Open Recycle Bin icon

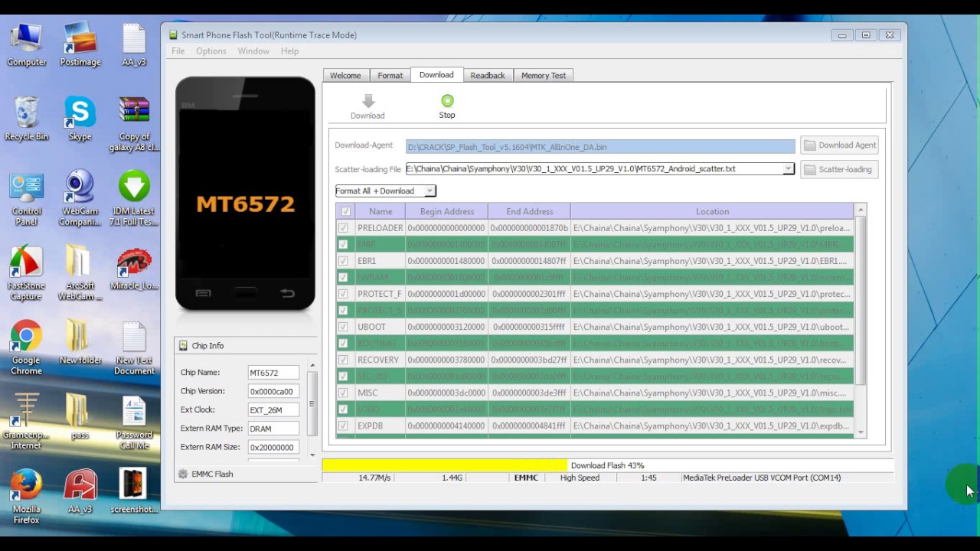pos(27,120)
